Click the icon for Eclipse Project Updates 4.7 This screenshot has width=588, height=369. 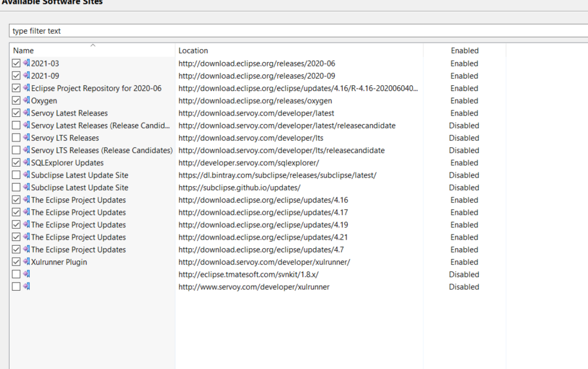26,249
